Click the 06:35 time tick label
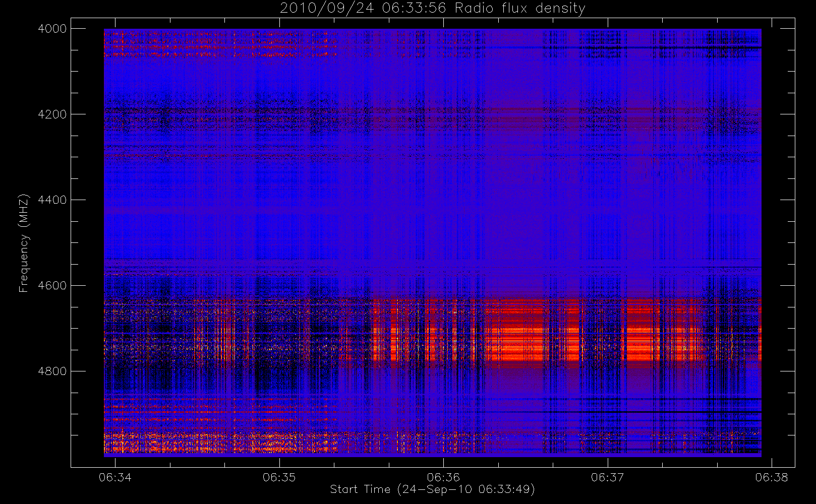This screenshot has width=816, height=504. (279, 477)
